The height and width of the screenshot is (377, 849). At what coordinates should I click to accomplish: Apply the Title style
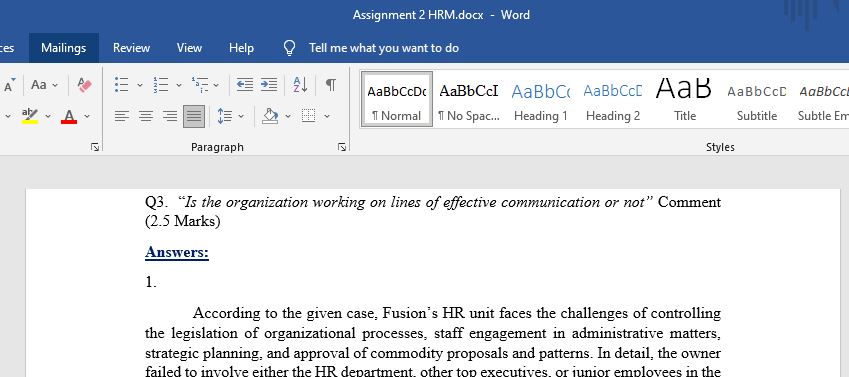pyautogui.click(x=684, y=100)
